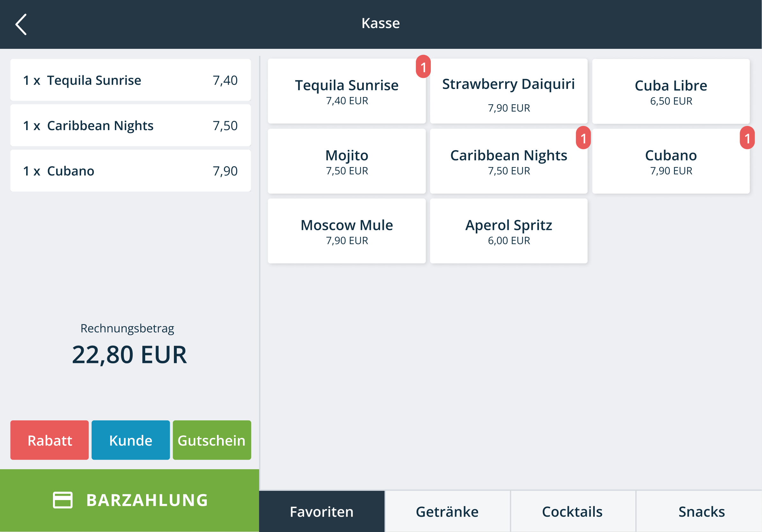Open the Rabatt dialog
Screen dimensions: 762x532
(49, 440)
